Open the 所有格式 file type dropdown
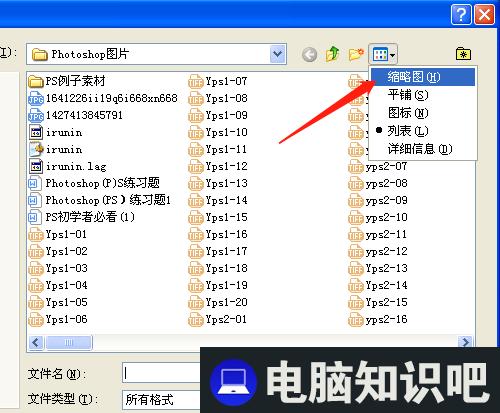 [x=162, y=399]
